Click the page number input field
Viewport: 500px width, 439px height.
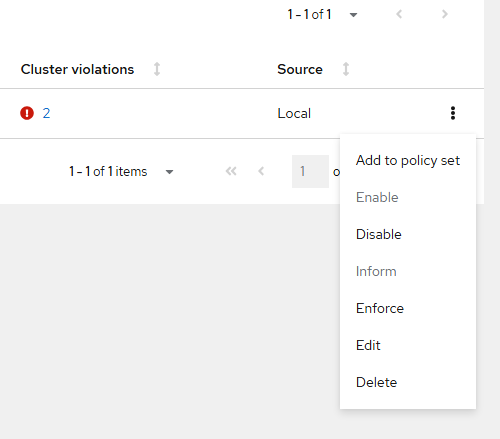pyautogui.click(x=310, y=172)
